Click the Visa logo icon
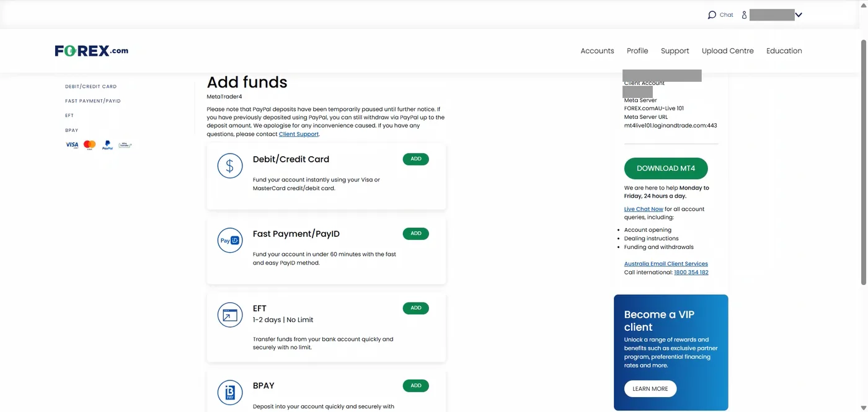Image resolution: width=868 pixels, height=412 pixels. (x=72, y=145)
